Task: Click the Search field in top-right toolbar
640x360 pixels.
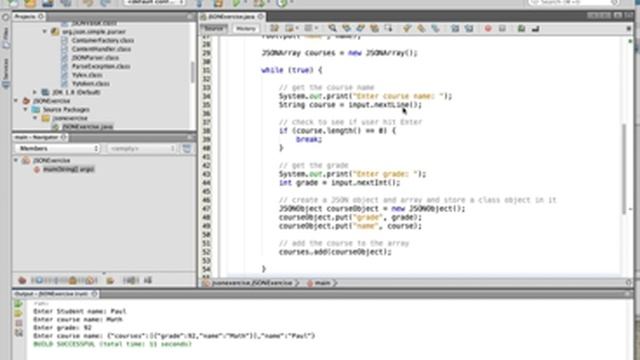Action: (x=574, y=2)
